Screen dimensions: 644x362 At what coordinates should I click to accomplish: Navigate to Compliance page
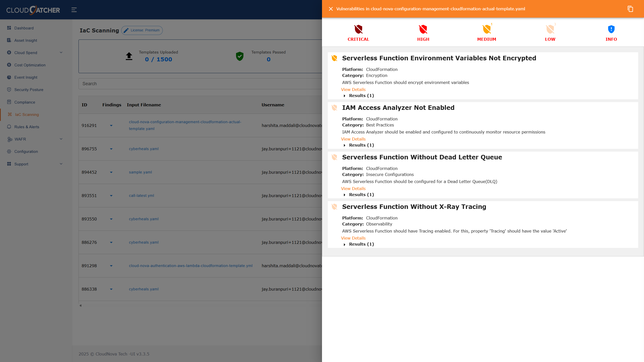click(x=25, y=102)
